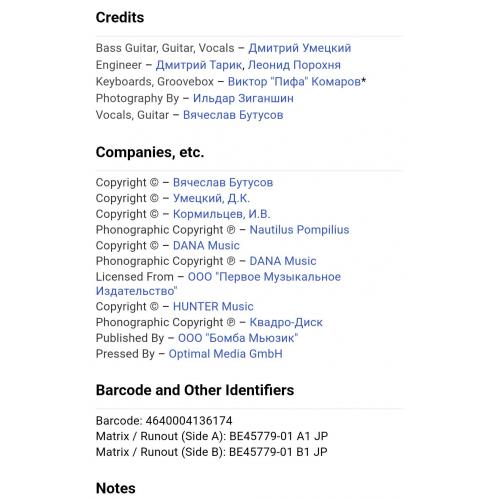The image size is (500, 500).
Task: Open Nautilus Pompilius phonographic copyright link
Action: point(299,230)
